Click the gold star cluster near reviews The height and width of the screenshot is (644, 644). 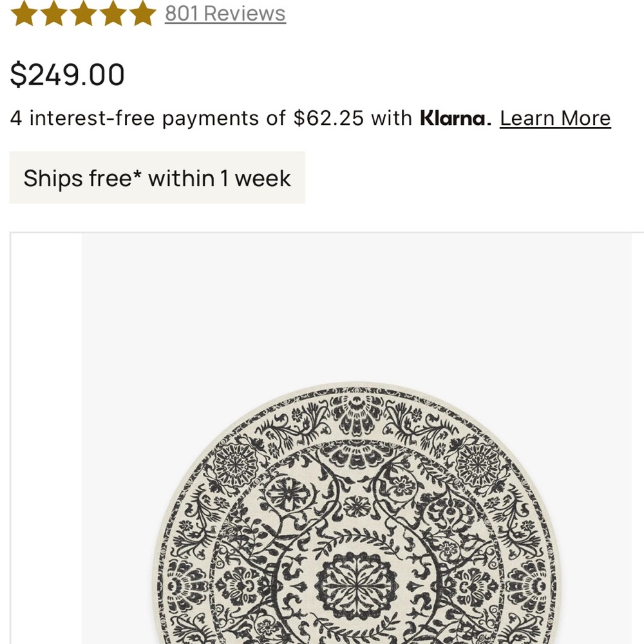84,12
